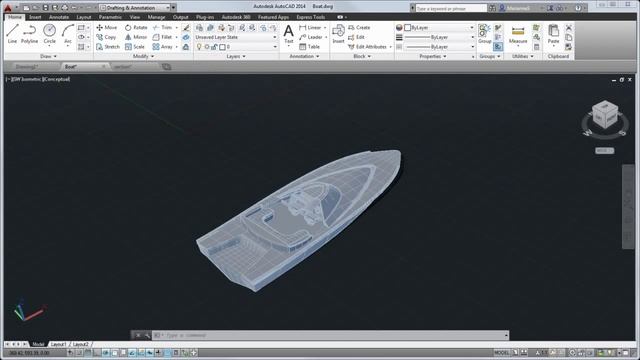Screen dimensions: 640x360
Task: Click the Group tool
Action: tap(484, 34)
